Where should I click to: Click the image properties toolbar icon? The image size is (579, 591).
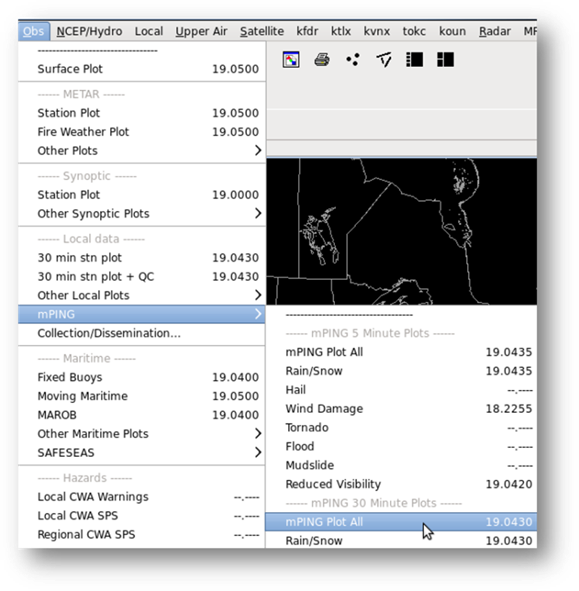[291, 60]
